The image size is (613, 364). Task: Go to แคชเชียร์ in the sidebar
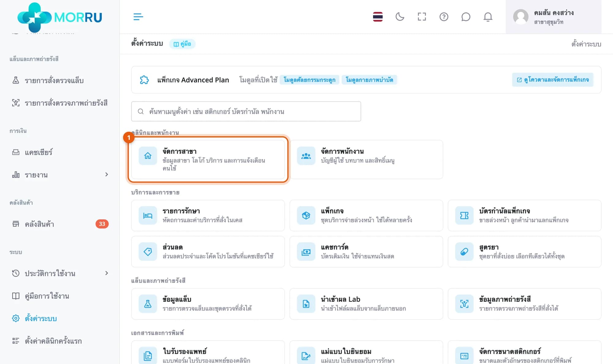pyautogui.click(x=60, y=152)
